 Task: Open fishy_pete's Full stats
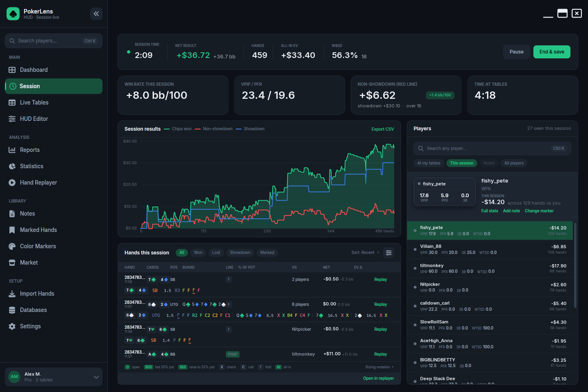pyautogui.click(x=490, y=211)
